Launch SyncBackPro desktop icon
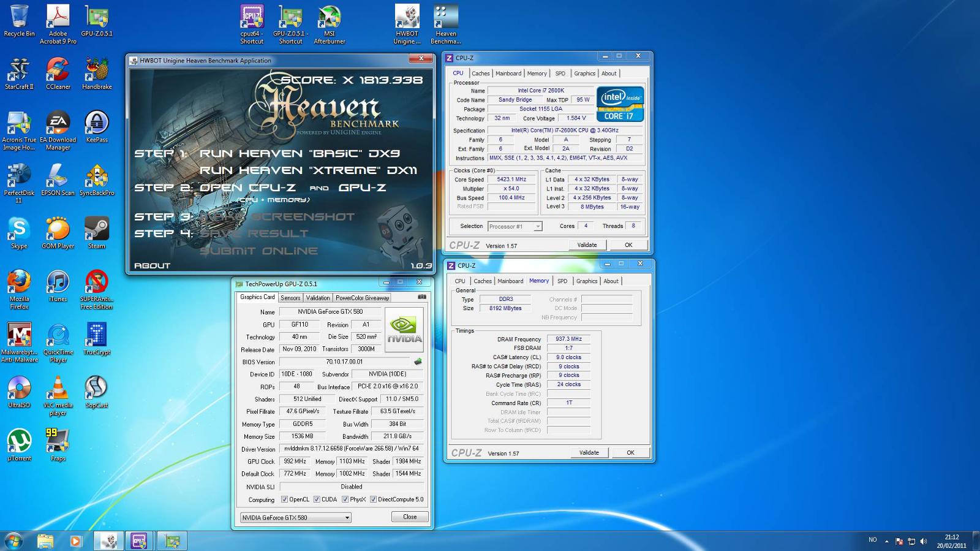 coord(97,180)
